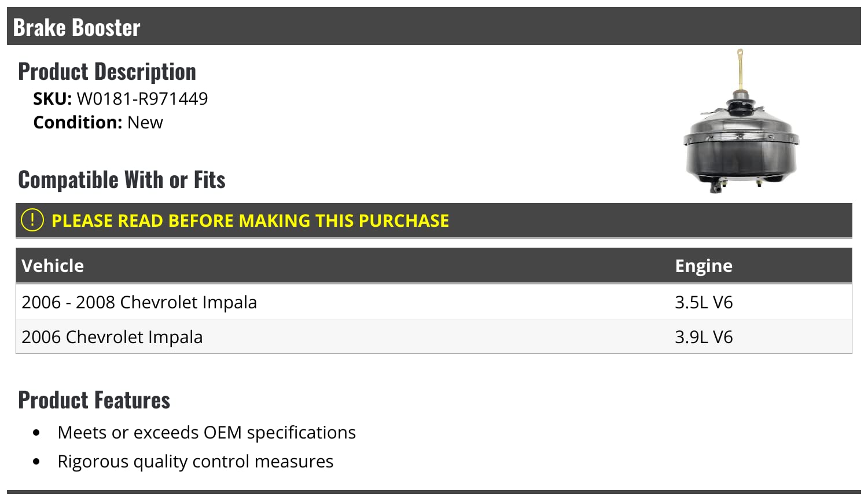Click the yellow warning exclamation icon
This screenshot has height=501, width=868.
[32, 220]
